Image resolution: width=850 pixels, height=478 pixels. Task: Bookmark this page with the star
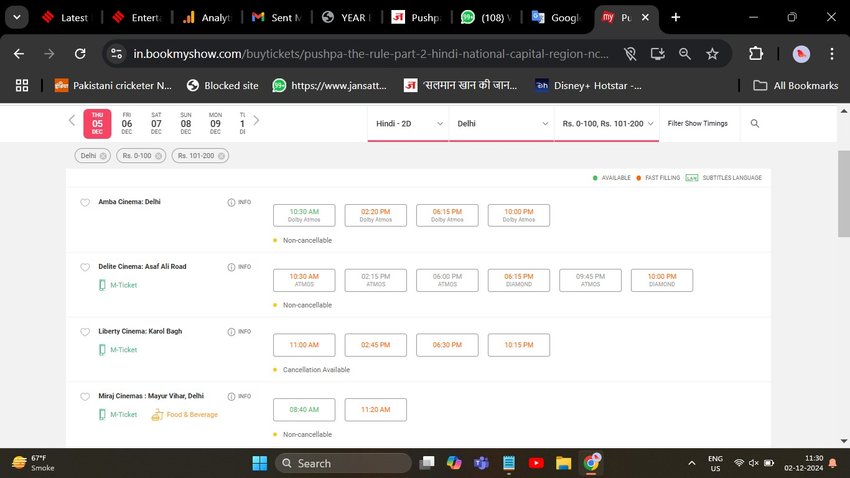[712, 54]
